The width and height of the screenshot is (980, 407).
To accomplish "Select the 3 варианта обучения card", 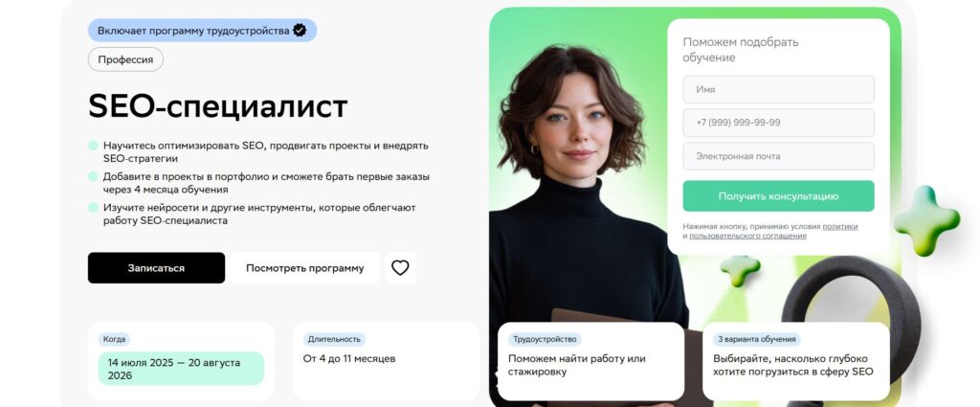I will click(795, 361).
